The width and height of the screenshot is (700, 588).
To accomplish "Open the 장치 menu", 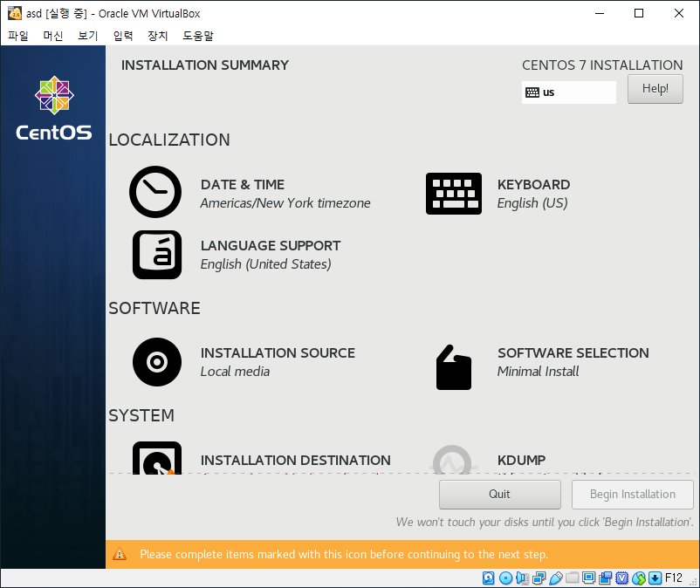I will [x=158, y=36].
